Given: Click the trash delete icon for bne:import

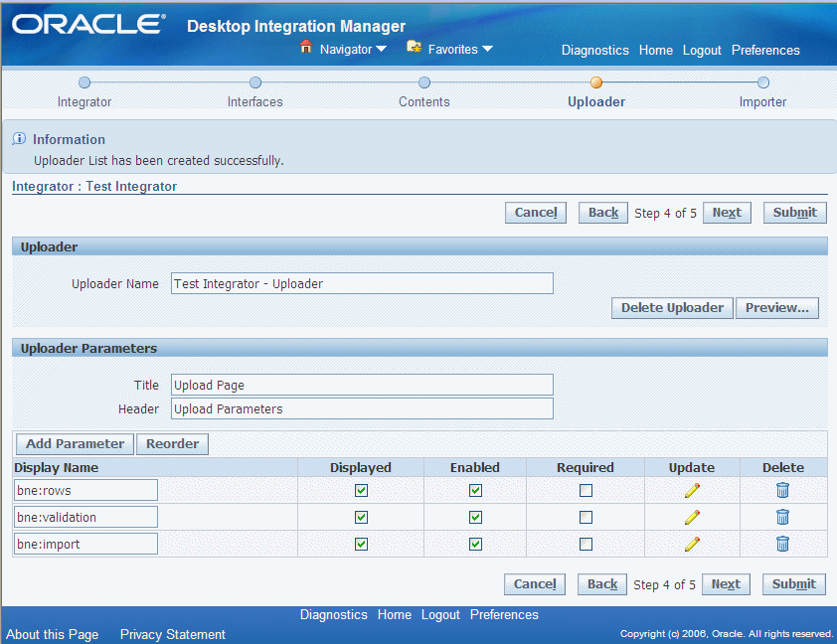Looking at the screenshot, I should coord(782,544).
